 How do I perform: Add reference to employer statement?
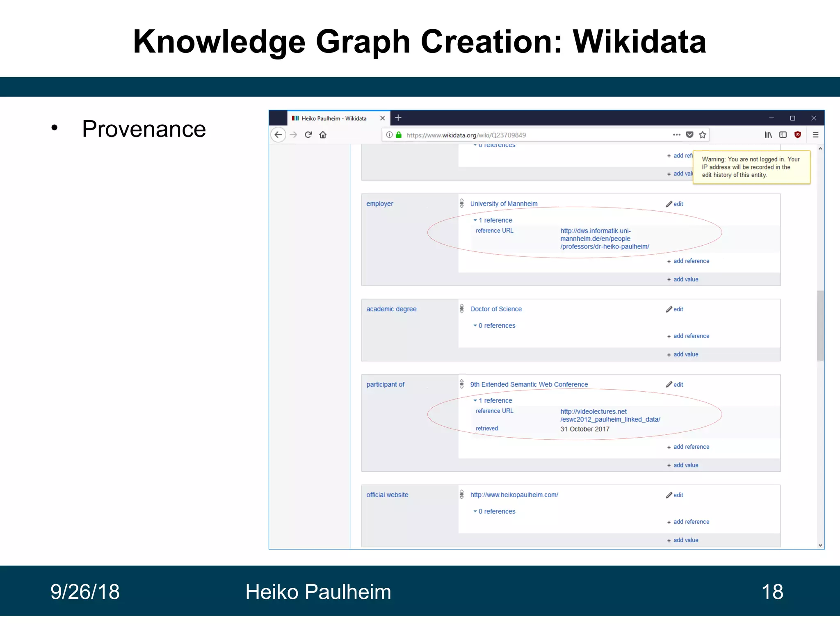[688, 261]
